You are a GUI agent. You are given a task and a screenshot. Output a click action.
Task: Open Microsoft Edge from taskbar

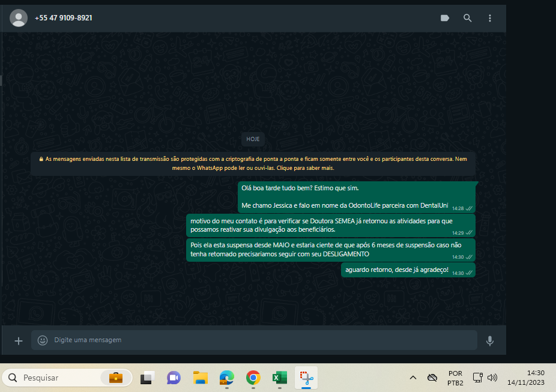point(227,378)
